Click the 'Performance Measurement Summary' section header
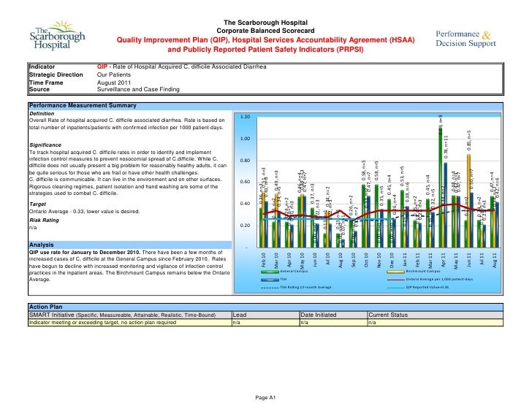This screenshot has width=532, height=411. tap(83, 105)
